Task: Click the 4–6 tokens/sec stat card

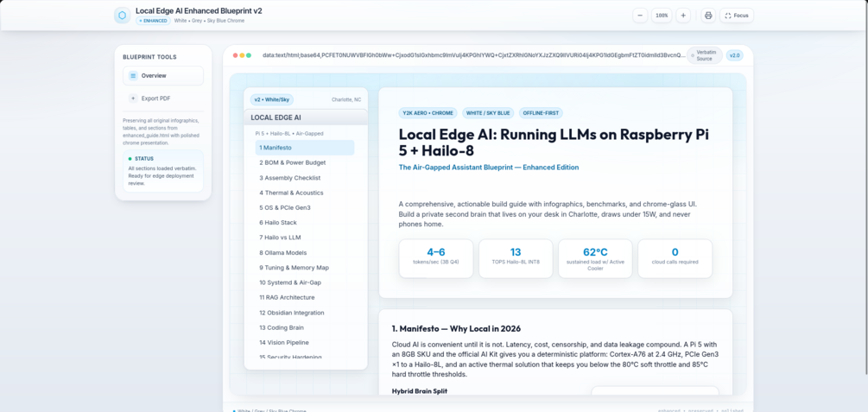Action: tap(436, 258)
